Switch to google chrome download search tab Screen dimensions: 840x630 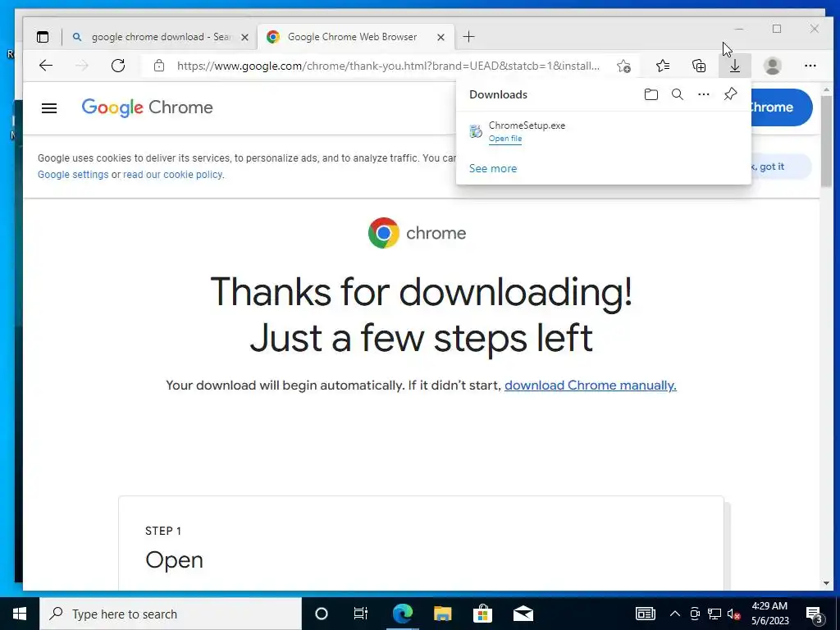(160, 37)
